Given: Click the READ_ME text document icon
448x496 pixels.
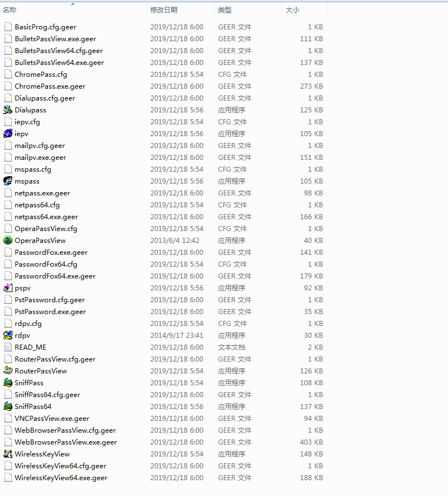Looking at the screenshot, I should 8,347.
